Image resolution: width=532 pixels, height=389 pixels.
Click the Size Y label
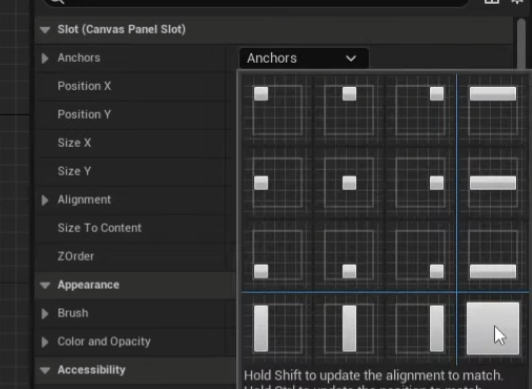click(74, 171)
